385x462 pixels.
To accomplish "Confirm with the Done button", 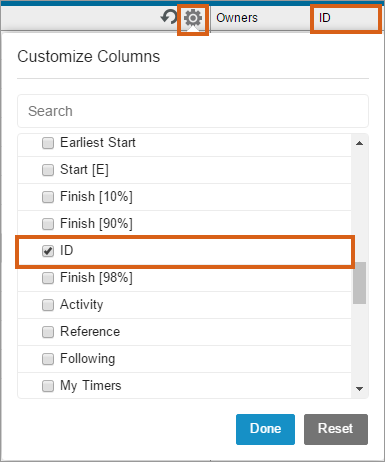I will tap(265, 429).
